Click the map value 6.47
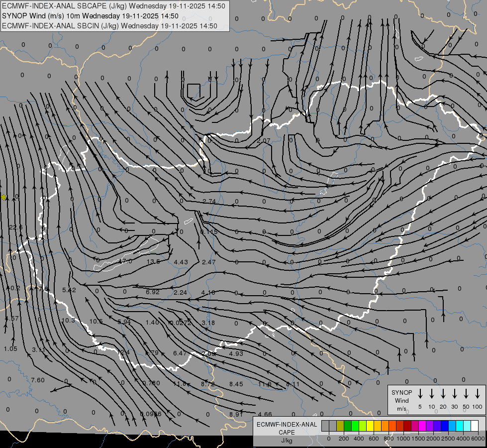This screenshot has height=448, width=487. click(x=180, y=353)
